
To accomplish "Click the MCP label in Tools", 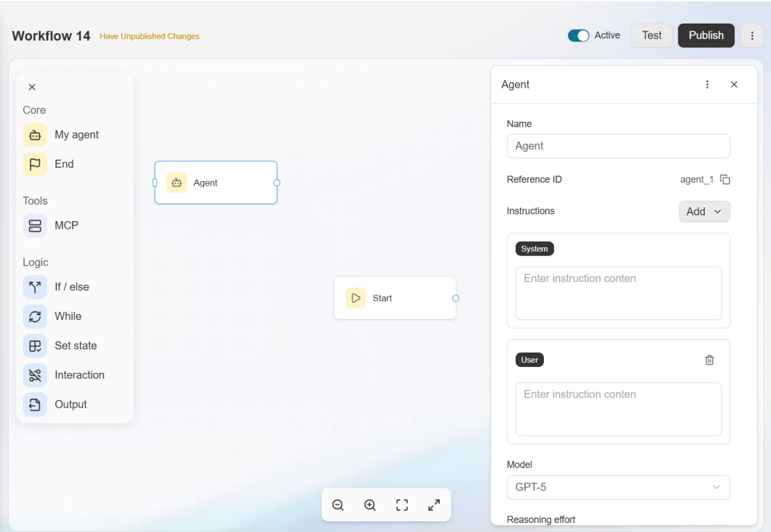I will [66, 225].
